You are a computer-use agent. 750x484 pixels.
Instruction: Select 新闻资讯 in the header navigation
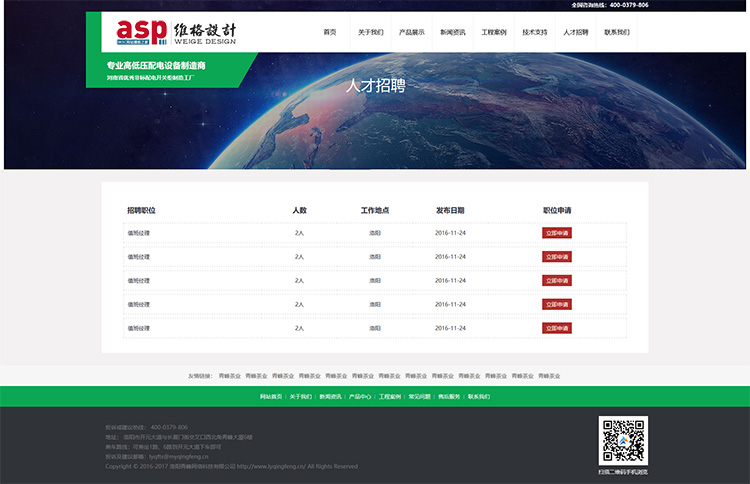pos(453,32)
